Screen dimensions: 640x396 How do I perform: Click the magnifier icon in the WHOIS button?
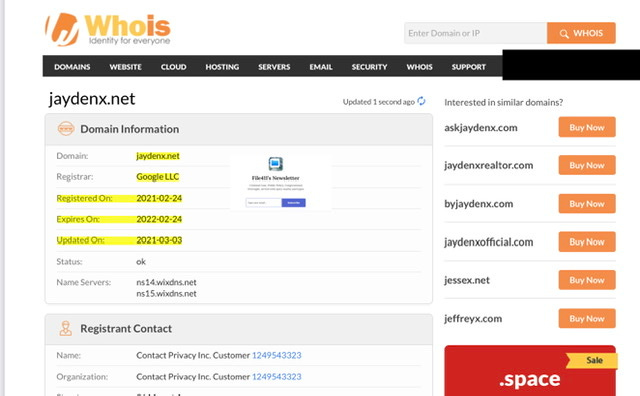(564, 33)
